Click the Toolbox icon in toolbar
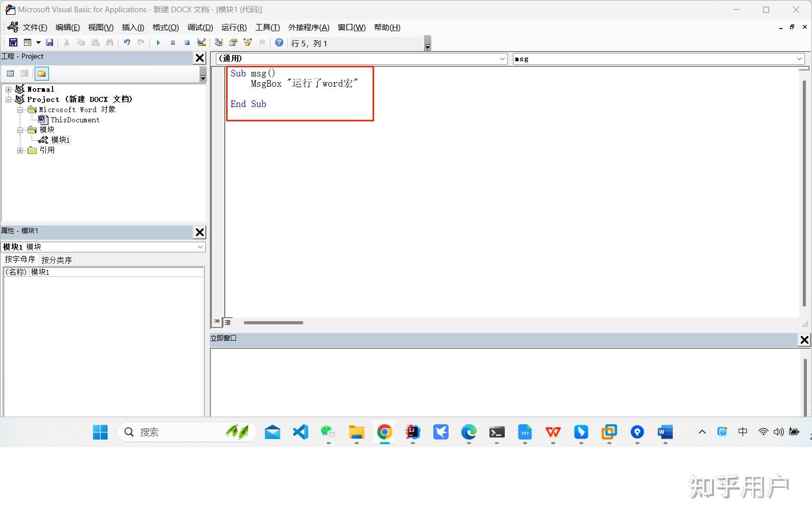The image size is (812, 515). click(x=262, y=43)
